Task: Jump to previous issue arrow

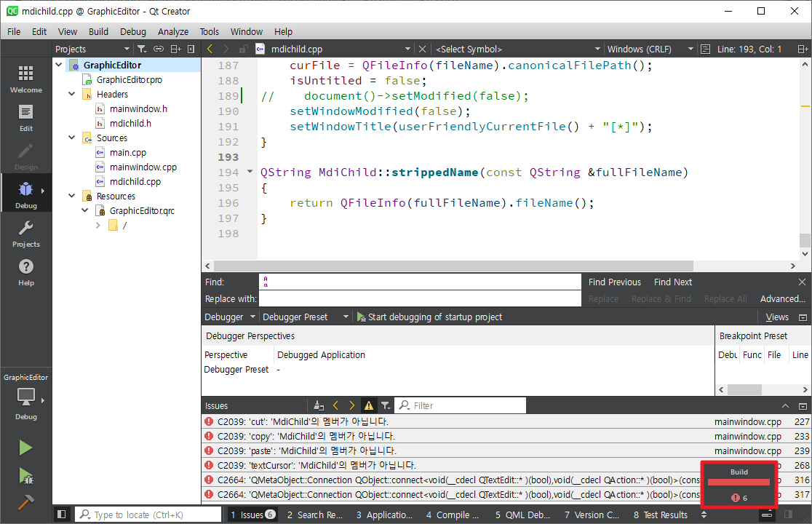Action: (x=335, y=405)
